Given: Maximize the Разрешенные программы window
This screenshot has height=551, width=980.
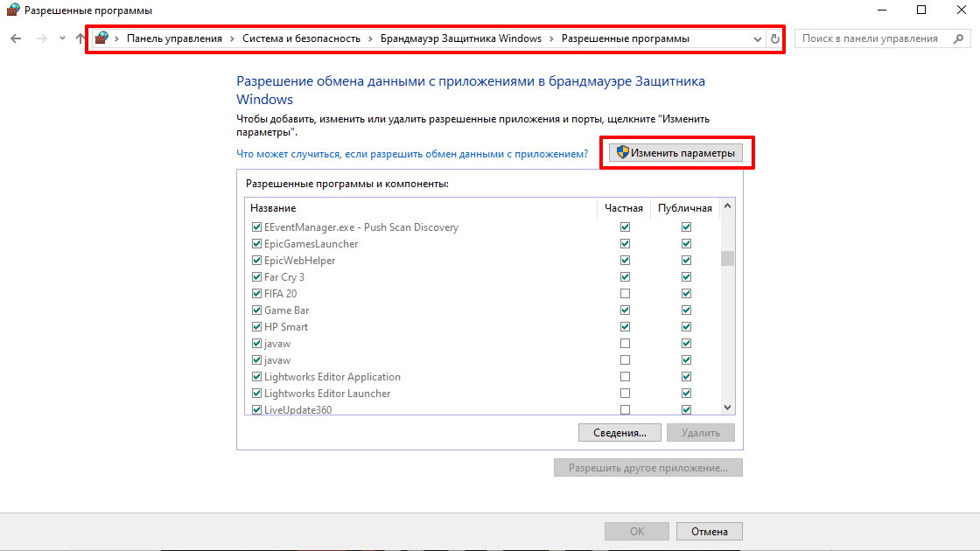Looking at the screenshot, I should click(921, 10).
